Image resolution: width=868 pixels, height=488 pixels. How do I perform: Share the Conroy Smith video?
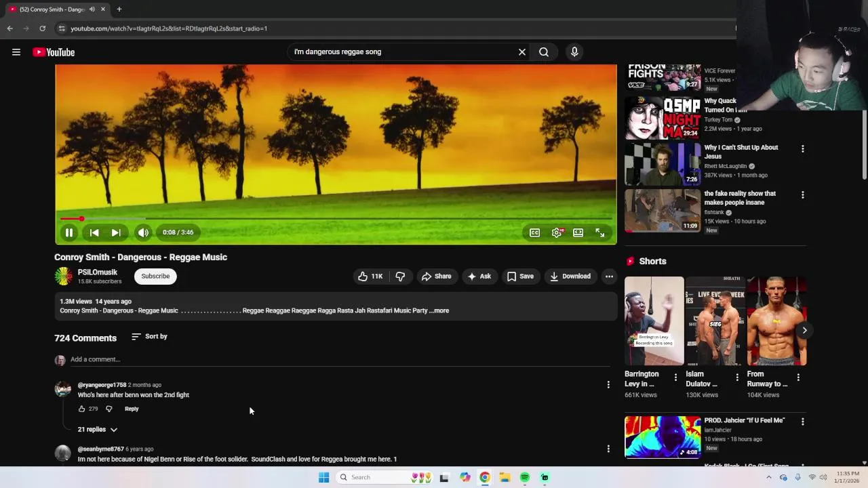(436, 276)
